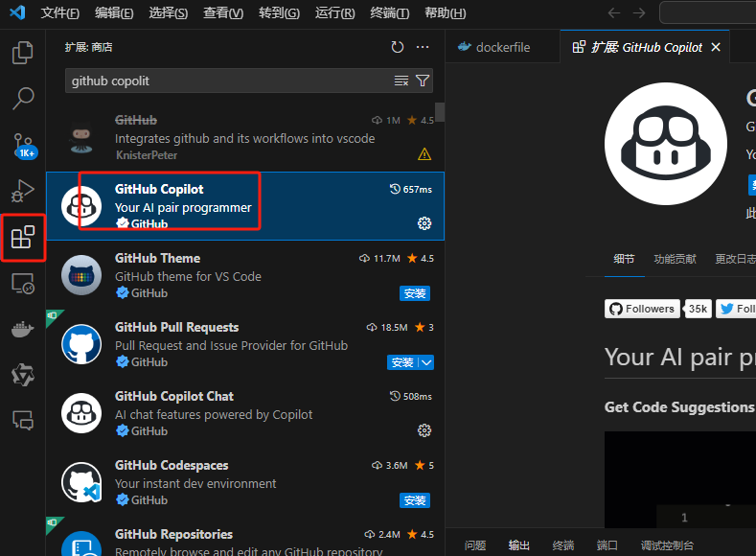
Task: Select the GitHub Codespaces title
Action: [172, 465]
